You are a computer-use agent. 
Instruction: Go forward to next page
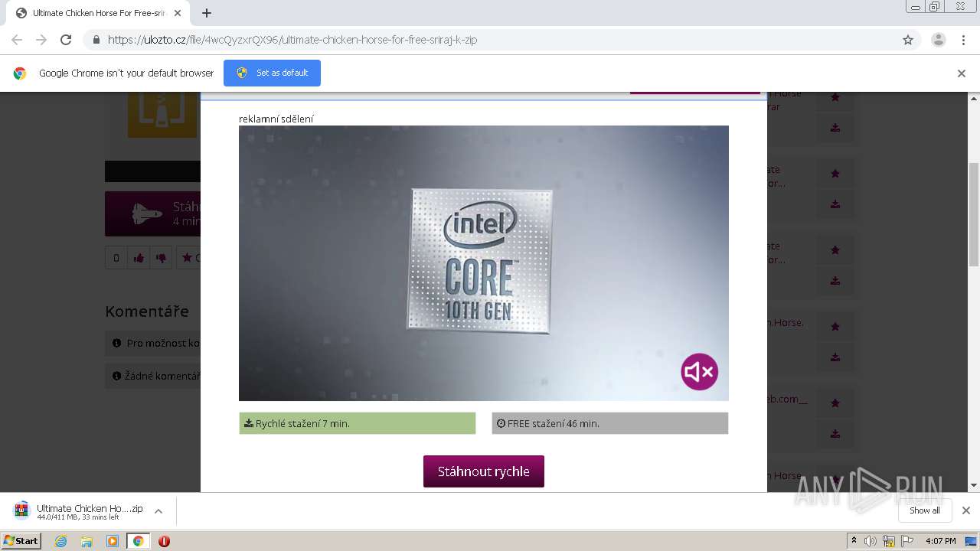pos(41,40)
